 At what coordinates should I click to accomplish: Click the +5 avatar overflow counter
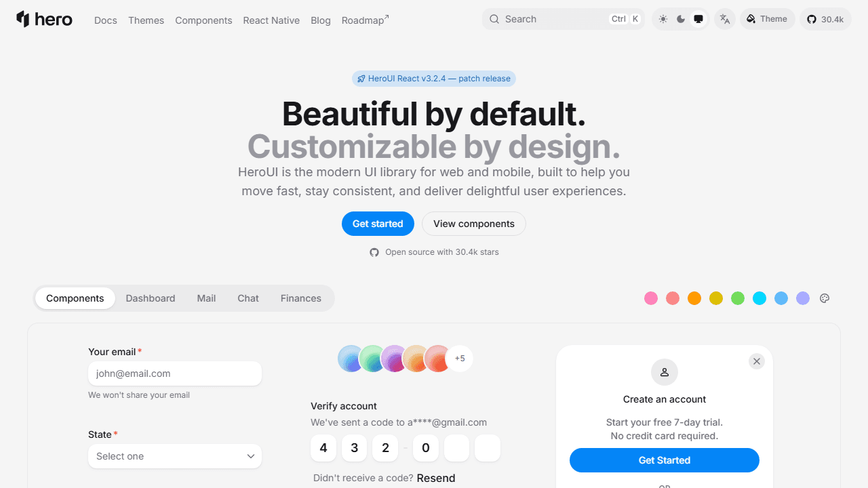(460, 359)
